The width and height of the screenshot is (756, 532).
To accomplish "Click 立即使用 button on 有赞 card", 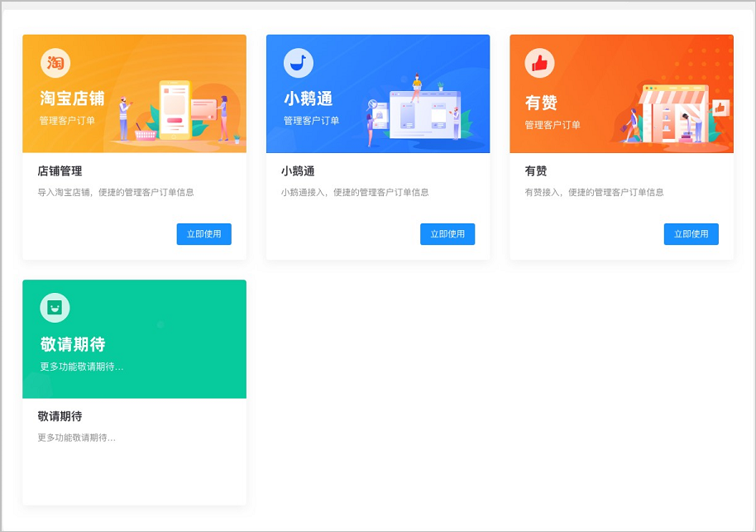I will tap(691, 234).
